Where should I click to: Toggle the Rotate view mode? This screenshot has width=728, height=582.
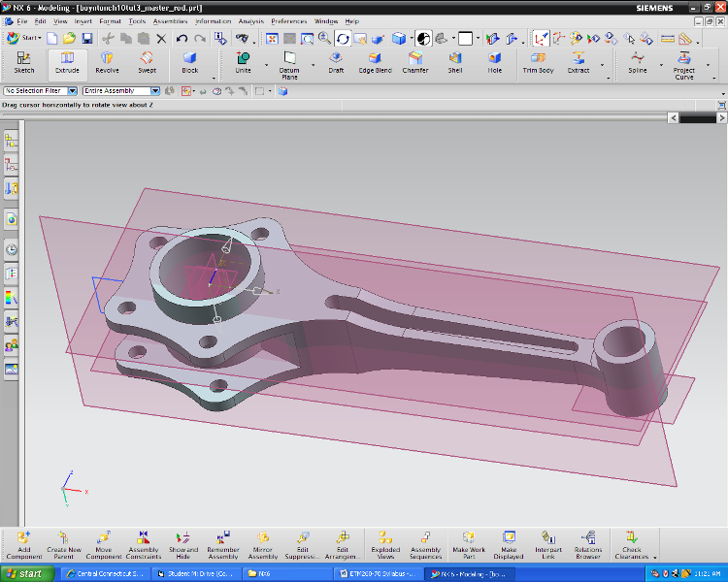coord(343,39)
